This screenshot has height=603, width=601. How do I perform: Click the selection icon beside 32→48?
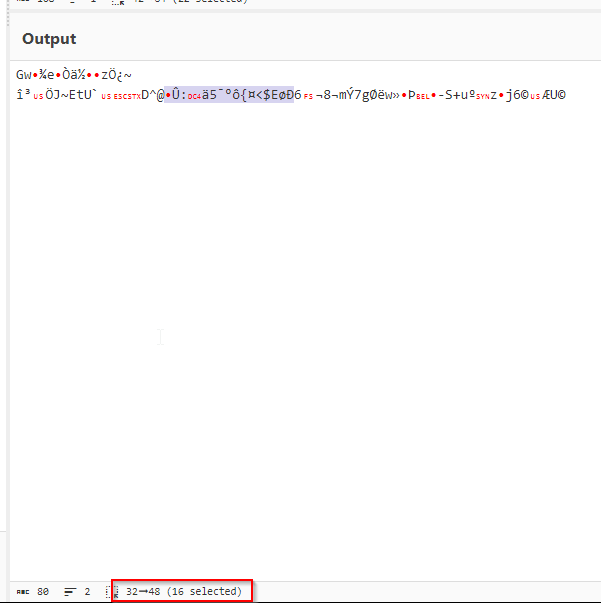112,592
